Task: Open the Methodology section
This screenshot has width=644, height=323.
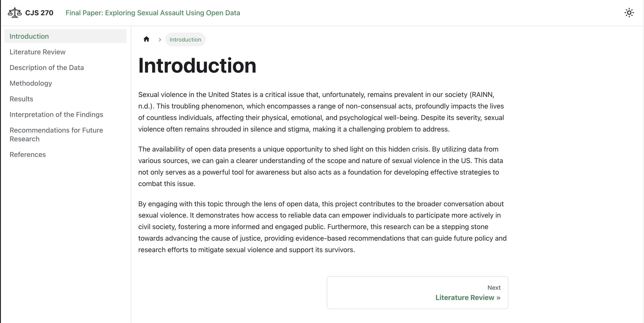Action: click(65, 83)
